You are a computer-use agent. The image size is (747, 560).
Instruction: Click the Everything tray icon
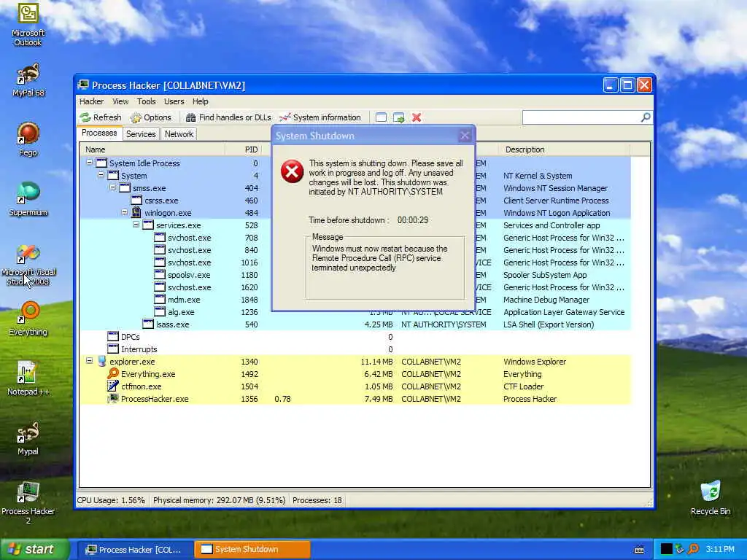[x=693, y=549]
